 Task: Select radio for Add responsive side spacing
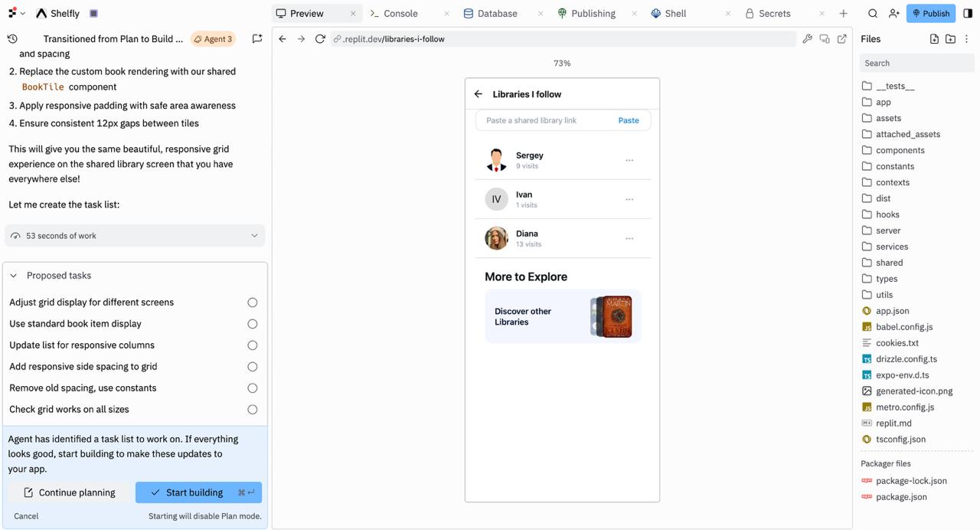tap(253, 367)
